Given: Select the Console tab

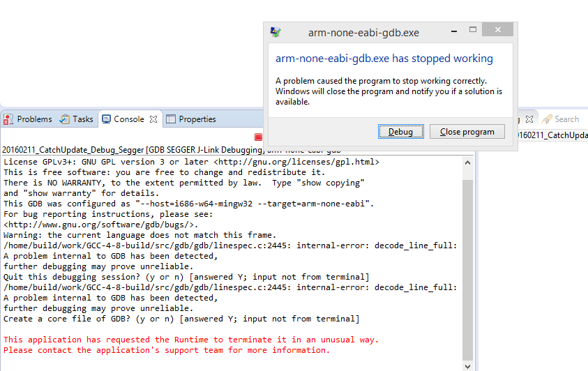Looking at the screenshot, I should (128, 119).
